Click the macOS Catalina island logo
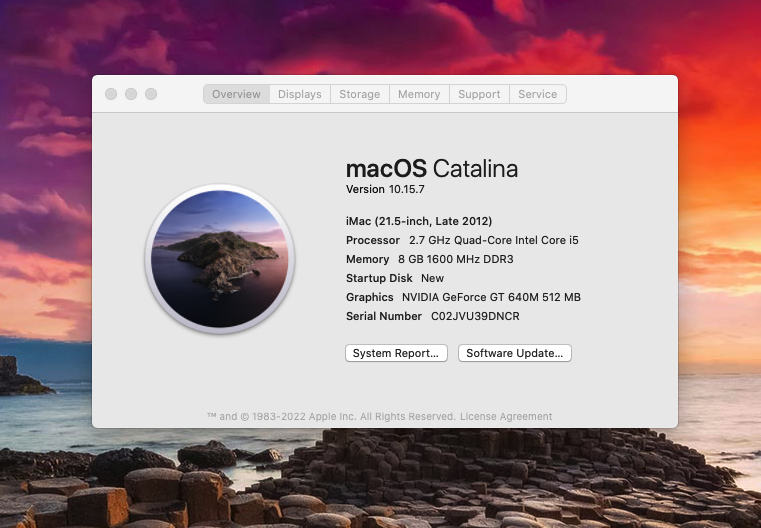Viewport: 761px width, 528px height. pyautogui.click(x=219, y=259)
